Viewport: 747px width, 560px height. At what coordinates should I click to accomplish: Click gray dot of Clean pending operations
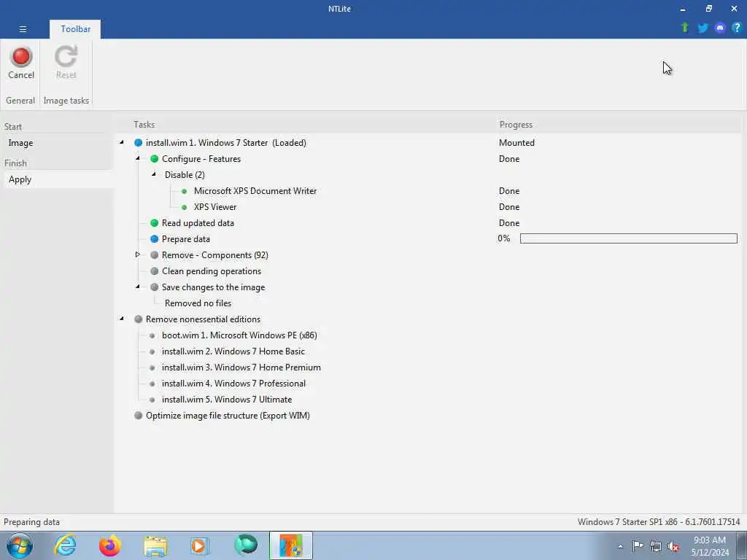(155, 271)
